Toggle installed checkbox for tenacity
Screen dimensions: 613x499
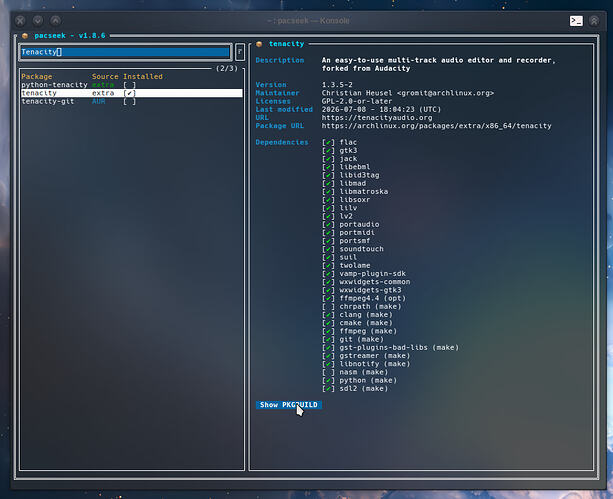click(x=129, y=93)
